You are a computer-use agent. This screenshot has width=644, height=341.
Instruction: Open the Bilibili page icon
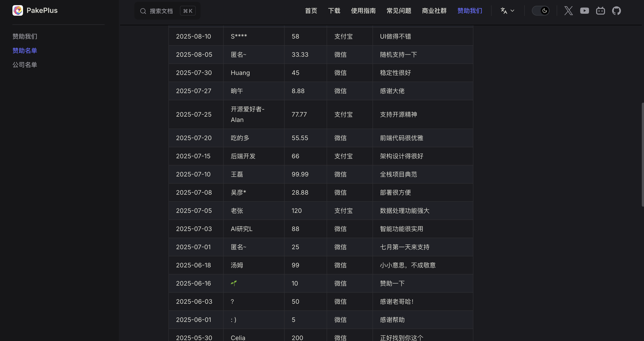[x=601, y=10]
